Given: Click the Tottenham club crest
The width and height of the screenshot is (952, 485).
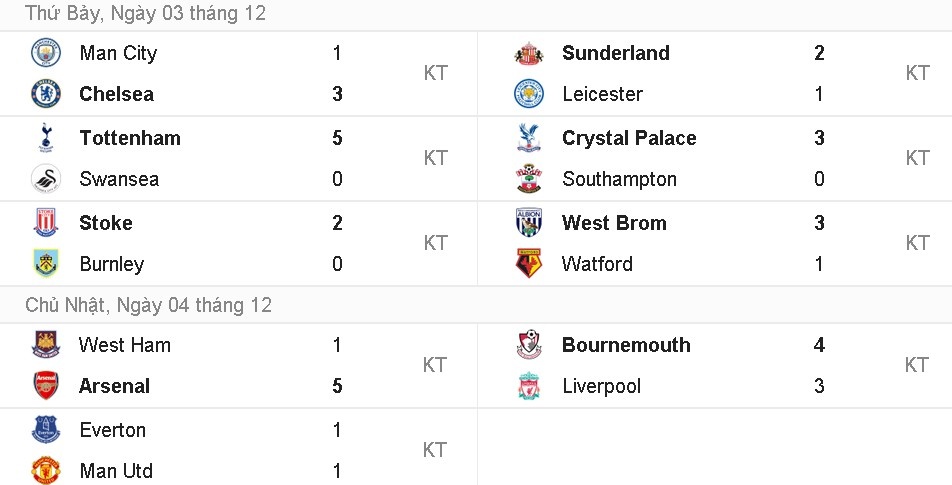Looking at the screenshot, I should (x=46, y=138).
